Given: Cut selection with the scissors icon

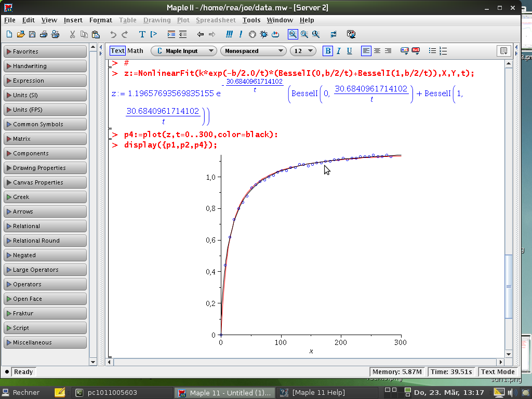Looking at the screenshot, I should coord(72,34).
